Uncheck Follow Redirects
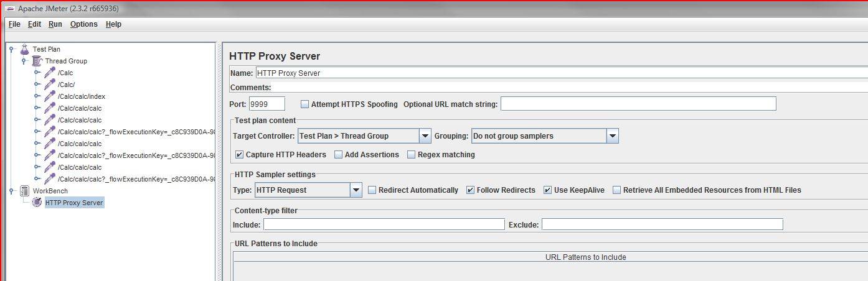Viewport: 868px width, 281px height. click(470, 190)
